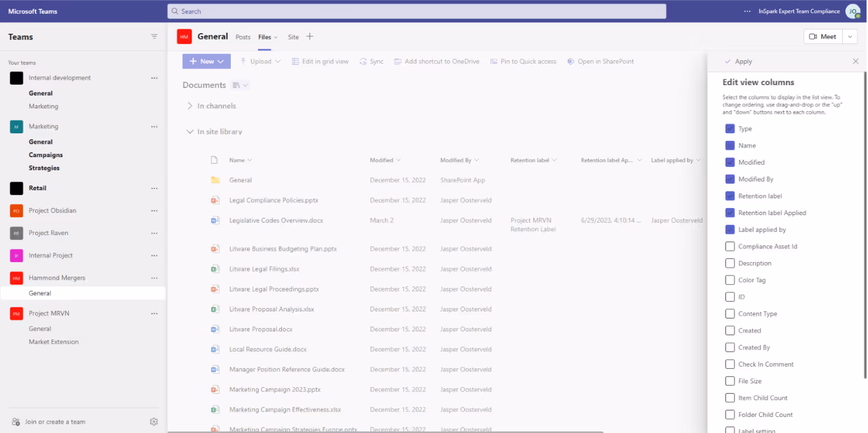Click the General folder icon

tap(215, 180)
